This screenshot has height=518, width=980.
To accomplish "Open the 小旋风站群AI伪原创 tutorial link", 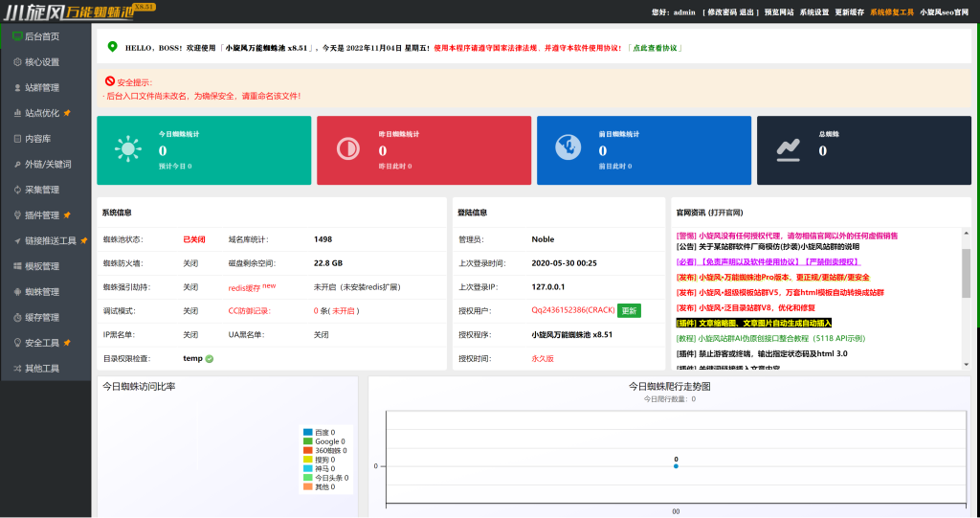I will [x=770, y=338].
